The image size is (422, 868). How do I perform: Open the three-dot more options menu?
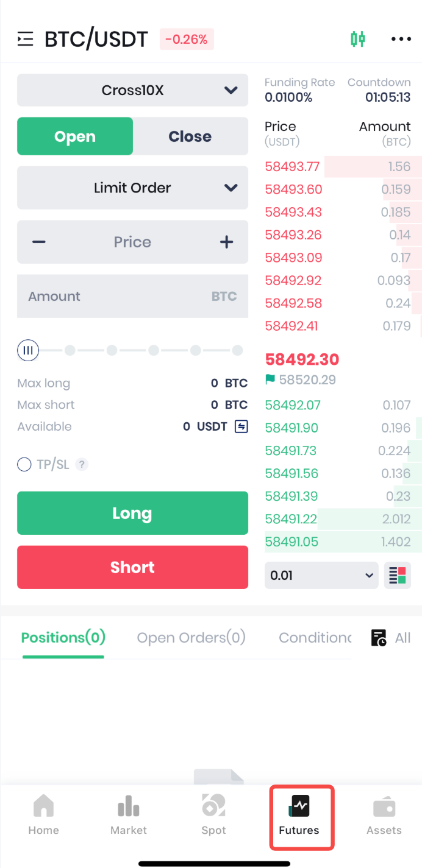coord(401,40)
